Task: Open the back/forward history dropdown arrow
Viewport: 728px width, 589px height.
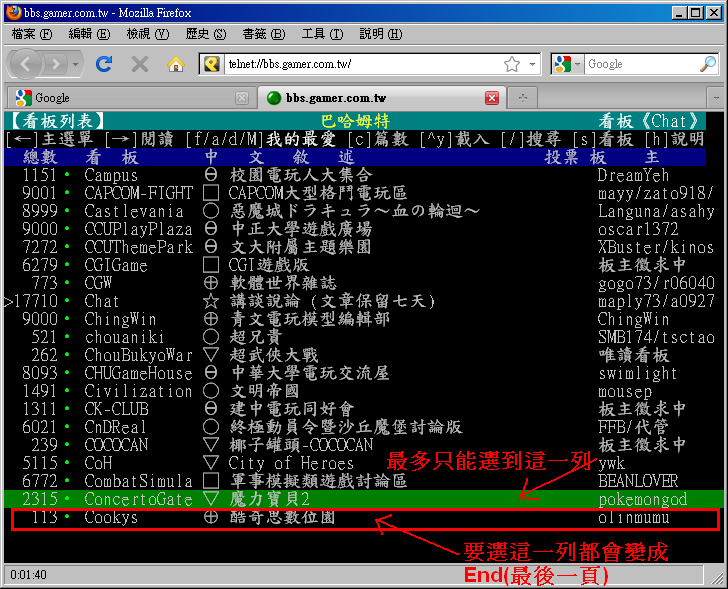Action: pyautogui.click(x=76, y=64)
